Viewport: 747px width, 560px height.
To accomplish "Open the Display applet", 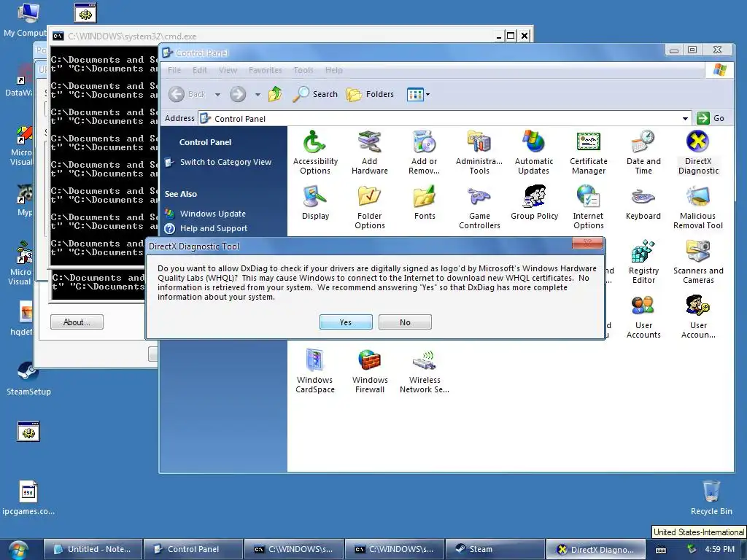I will pos(315,203).
